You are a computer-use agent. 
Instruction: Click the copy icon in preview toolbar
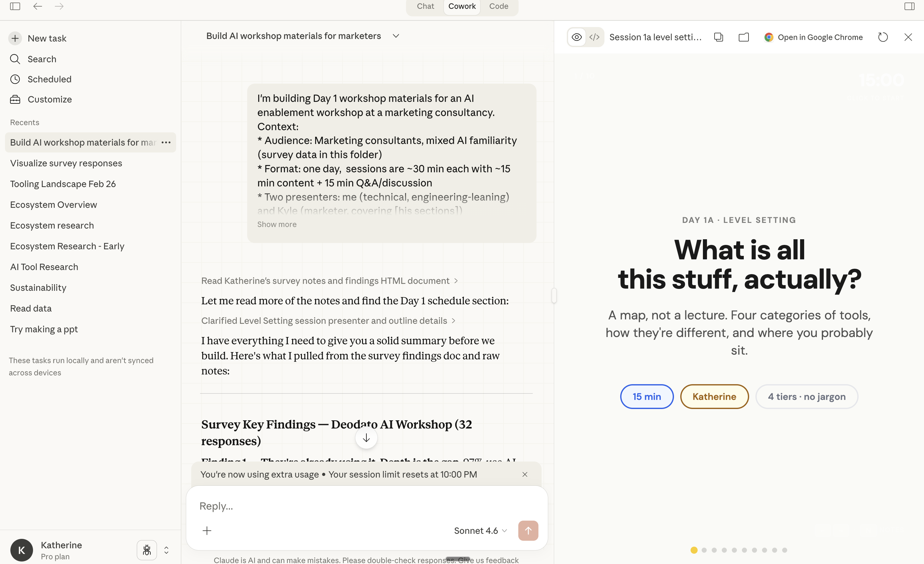[718, 37]
